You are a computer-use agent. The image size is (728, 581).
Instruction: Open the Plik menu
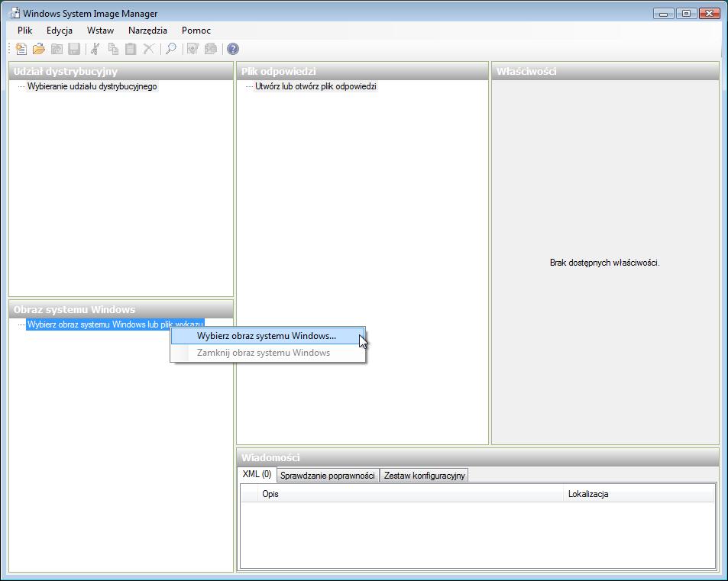[x=24, y=31]
